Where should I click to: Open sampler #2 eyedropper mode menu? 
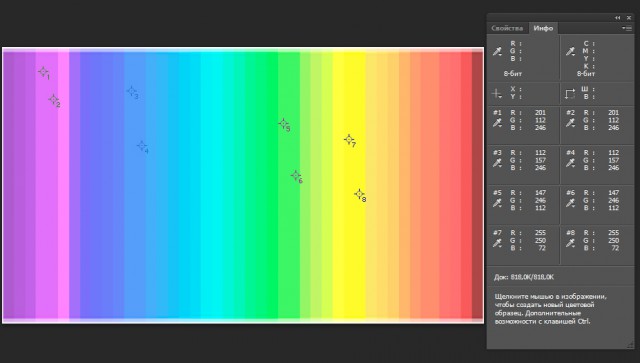point(570,122)
